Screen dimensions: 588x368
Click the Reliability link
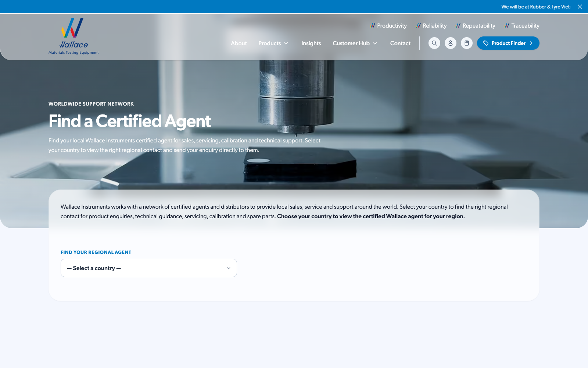coord(431,26)
